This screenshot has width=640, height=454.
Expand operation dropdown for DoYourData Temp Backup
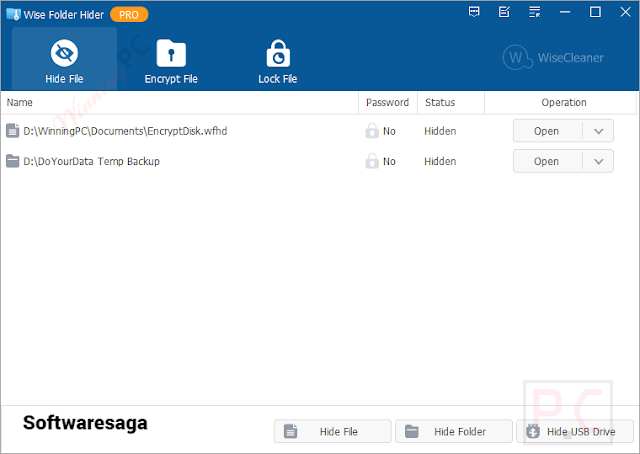coord(598,161)
